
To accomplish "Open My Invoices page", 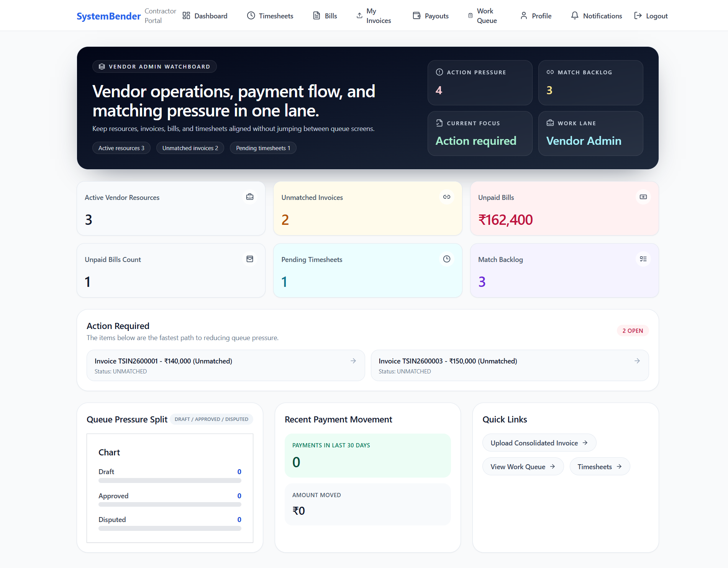I will pyautogui.click(x=374, y=16).
